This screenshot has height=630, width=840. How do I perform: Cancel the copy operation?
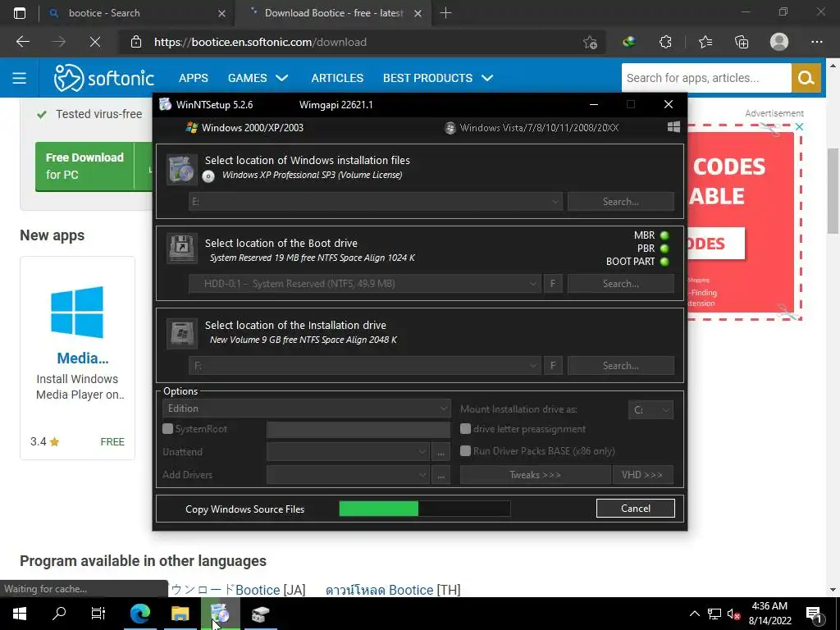(x=636, y=509)
